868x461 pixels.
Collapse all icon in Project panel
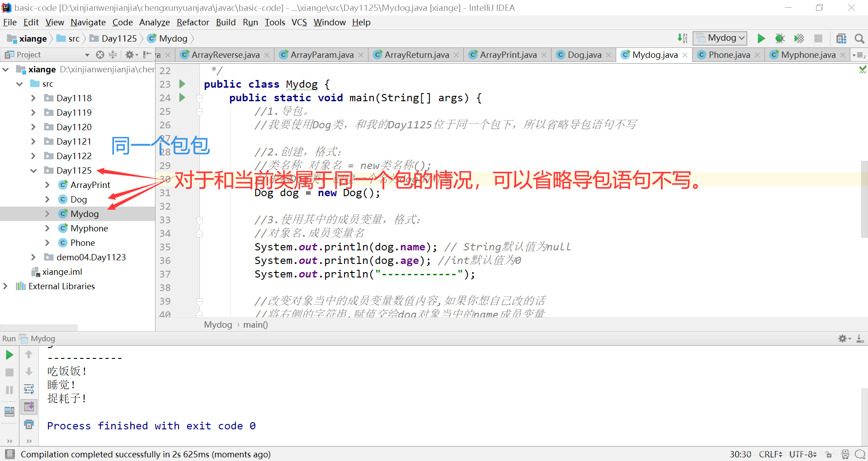pyautogui.click(x=113, y=55)
